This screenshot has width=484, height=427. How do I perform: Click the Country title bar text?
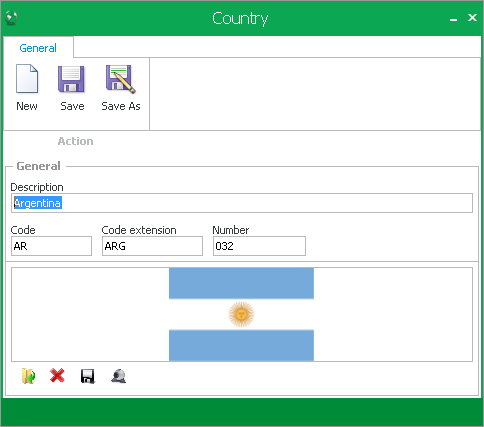(240, 19)
